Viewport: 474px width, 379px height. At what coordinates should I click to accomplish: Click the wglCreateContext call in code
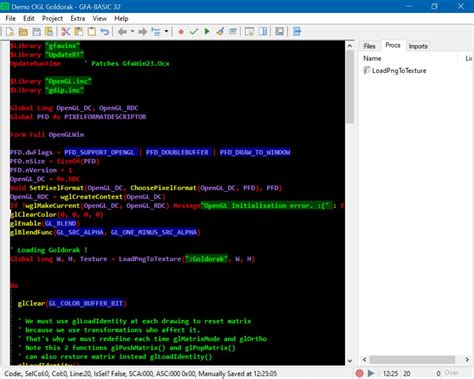[91, 197]
